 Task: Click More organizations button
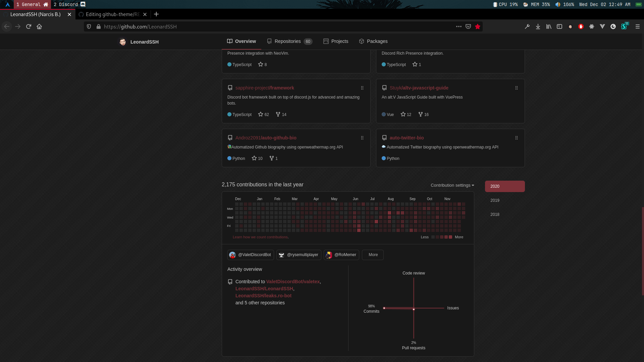click(x=373, y=255)
